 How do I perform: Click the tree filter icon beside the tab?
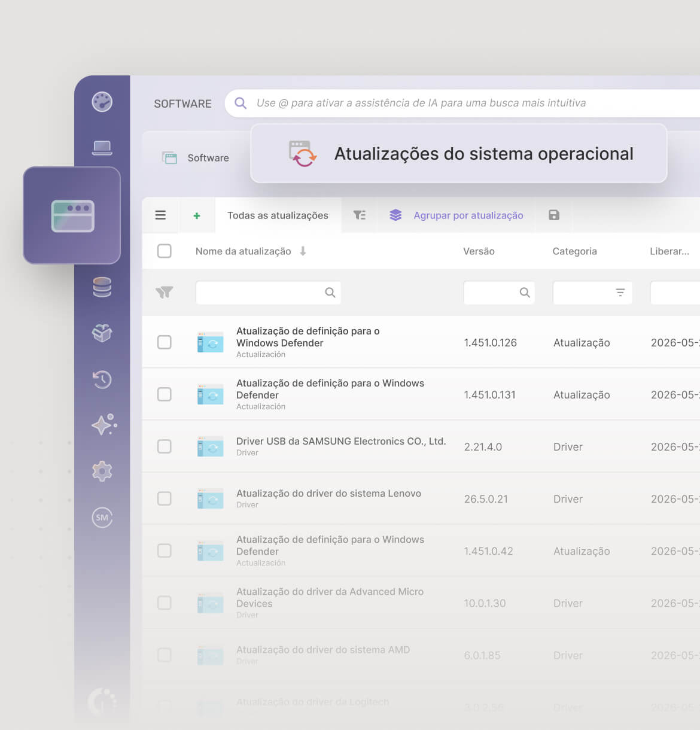point(359,215)
